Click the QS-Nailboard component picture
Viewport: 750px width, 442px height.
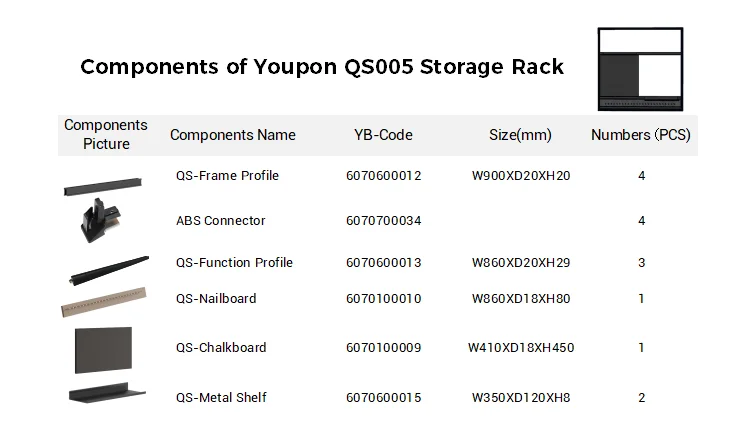click(103, 301)
